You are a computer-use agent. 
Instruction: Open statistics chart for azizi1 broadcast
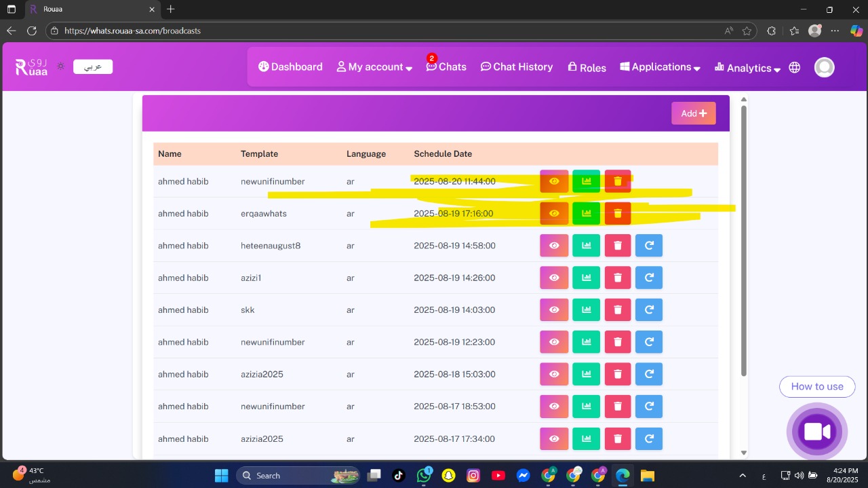586,278
